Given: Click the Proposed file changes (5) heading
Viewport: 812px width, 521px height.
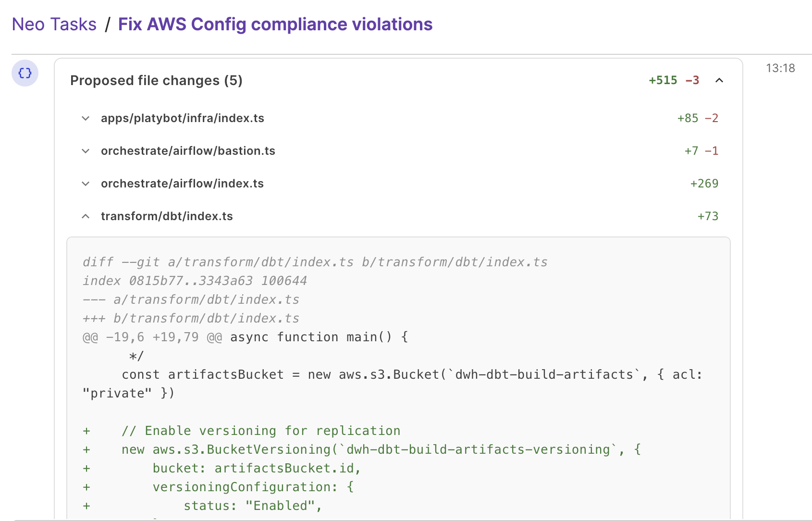Looking at the screenshot, I should pyautogui.click(x=156, y=80).
